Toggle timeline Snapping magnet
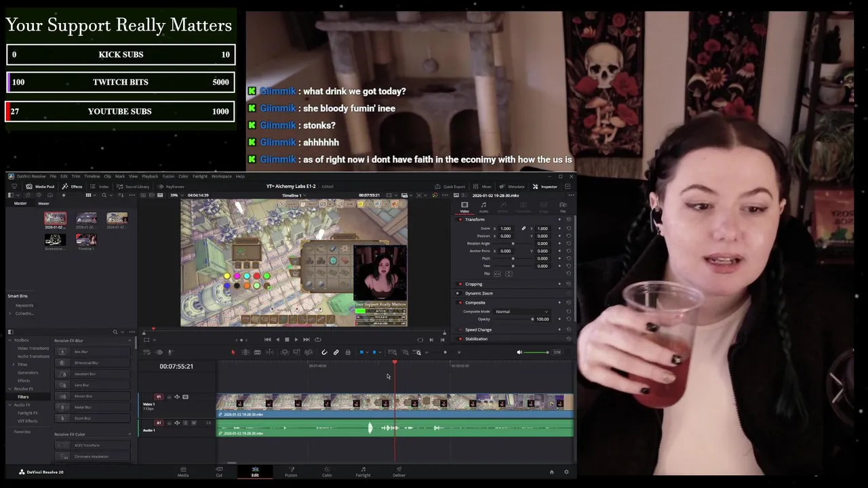The height and width of the screenshot is (488, 868). [x=324, y=352]
